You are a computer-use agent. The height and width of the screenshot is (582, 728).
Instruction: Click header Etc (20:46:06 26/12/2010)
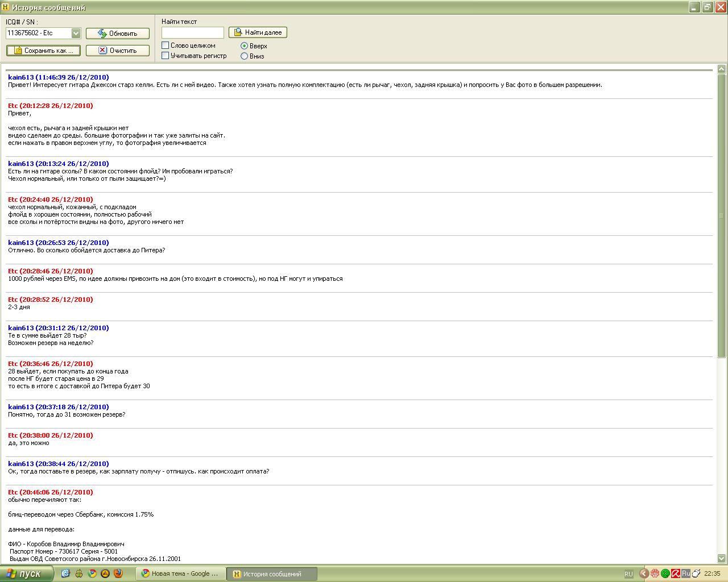[51, 492]
